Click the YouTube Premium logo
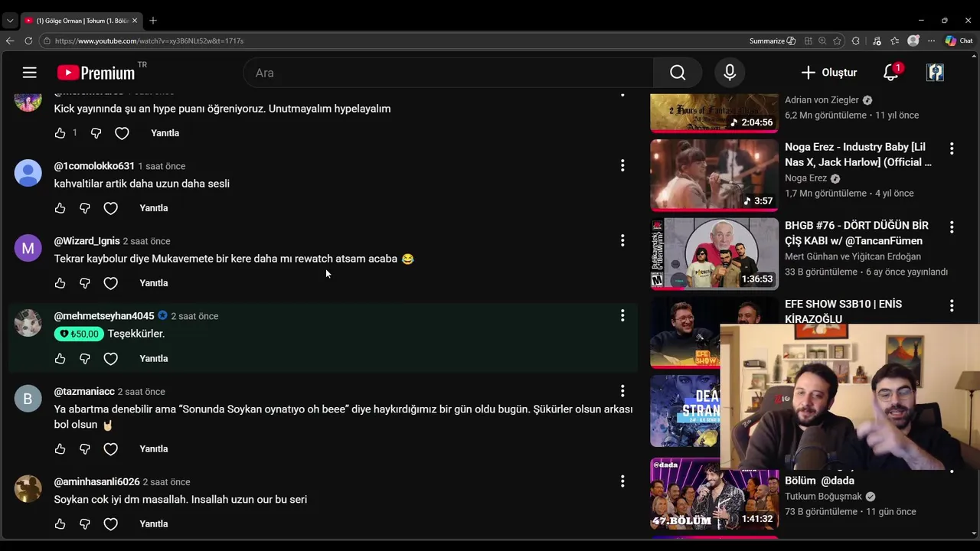Viewport: 980px width, 551px height. coord(96,73)
